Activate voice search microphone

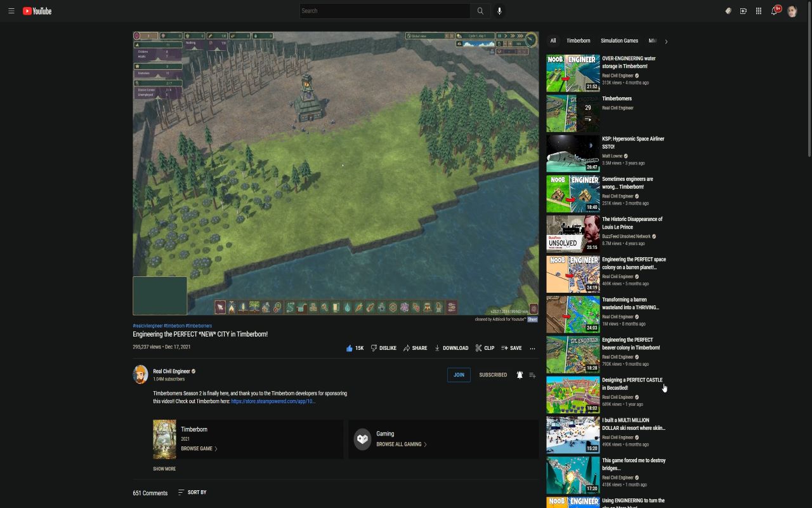(x=499, y=11)
